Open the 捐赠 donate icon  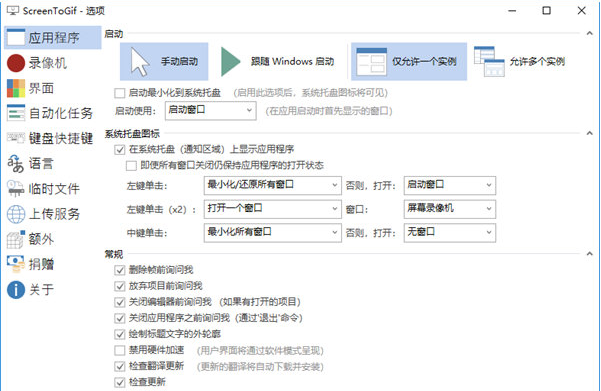coord(16,264)
